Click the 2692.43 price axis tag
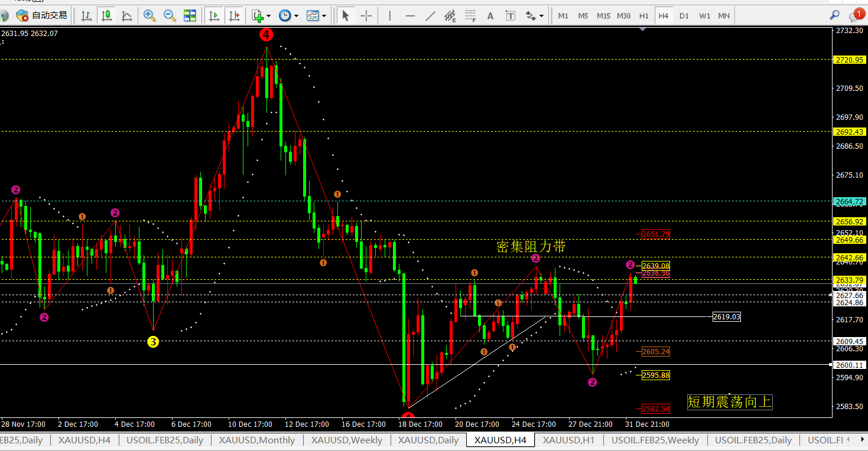This screenshot has height=451, width=868. pyautogui.click(x=849, y=132)
